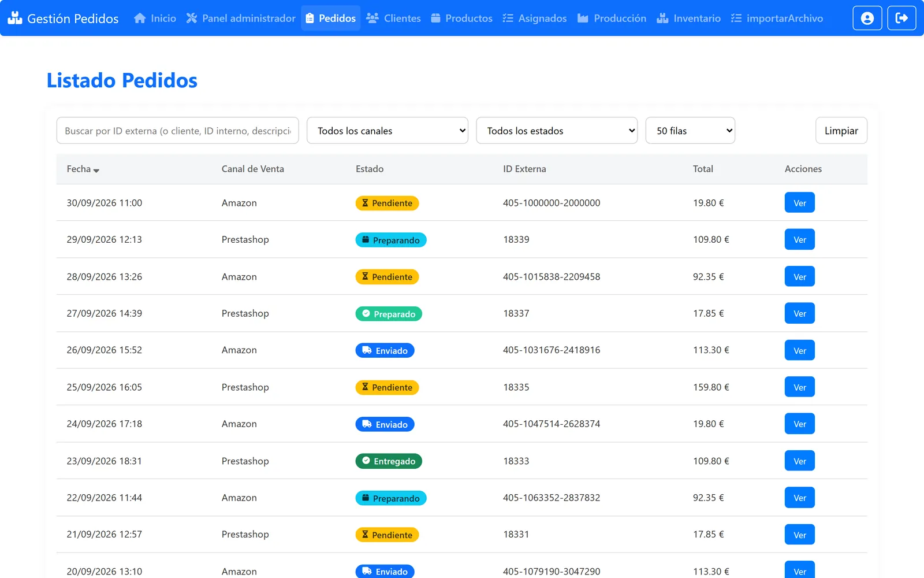Viewport: 924px width, 578px height.
Task: Click the ID Externa column header
Action: 524,169
